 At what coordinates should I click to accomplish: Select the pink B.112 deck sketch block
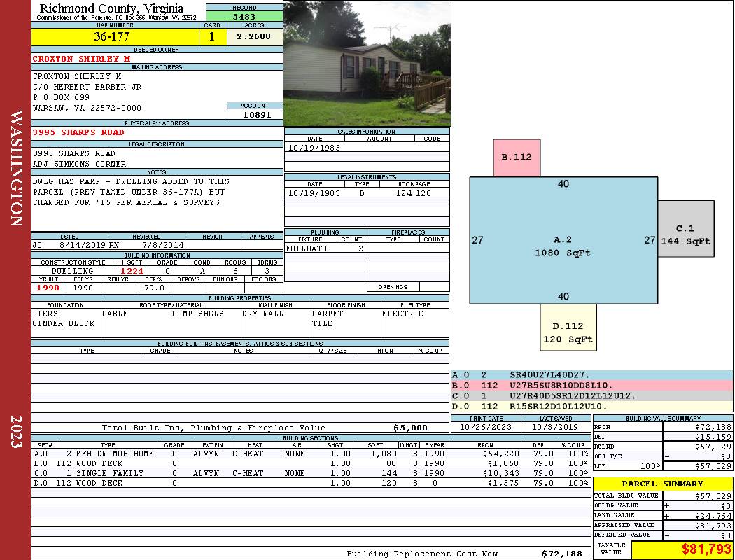tap(517, 157)
